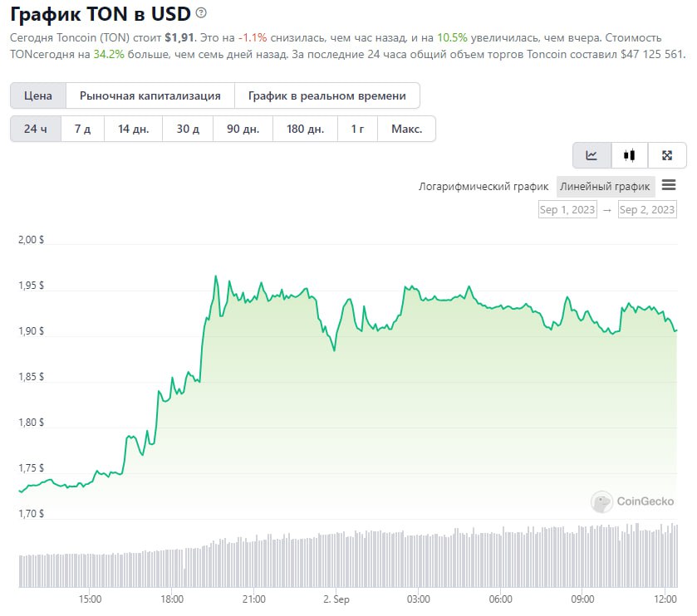Switch to candlestick chart icon
697x616 pixels.
pos(629,155)
